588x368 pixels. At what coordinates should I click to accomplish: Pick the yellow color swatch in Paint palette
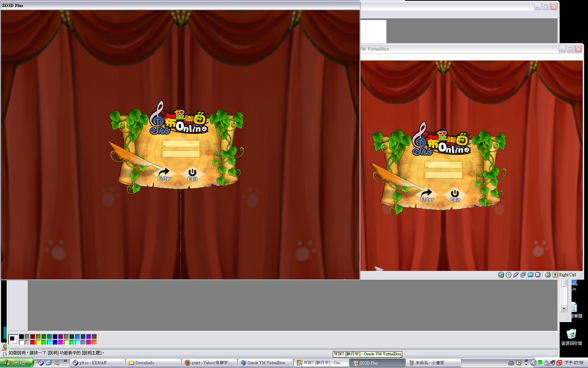[38, 342]
